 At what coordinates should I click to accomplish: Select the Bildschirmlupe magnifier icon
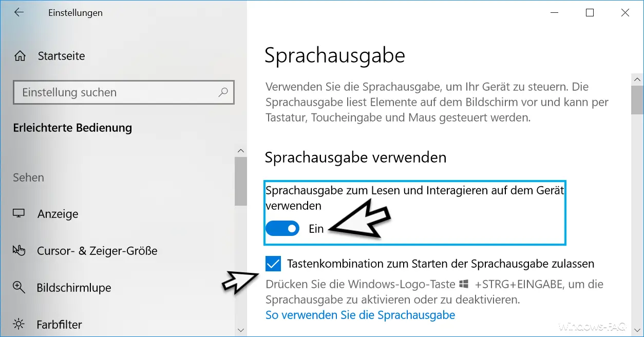point(19,288)
